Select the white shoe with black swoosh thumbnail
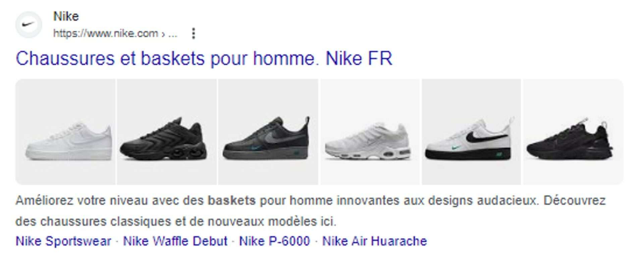Screen dimensions: 644x256 click(x=471, y=132)
